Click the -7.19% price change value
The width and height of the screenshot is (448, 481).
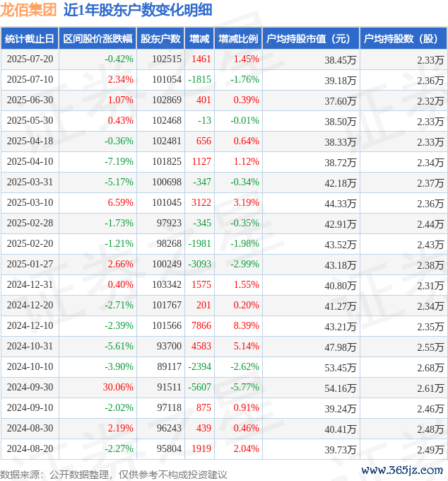[x=119, y=161]
